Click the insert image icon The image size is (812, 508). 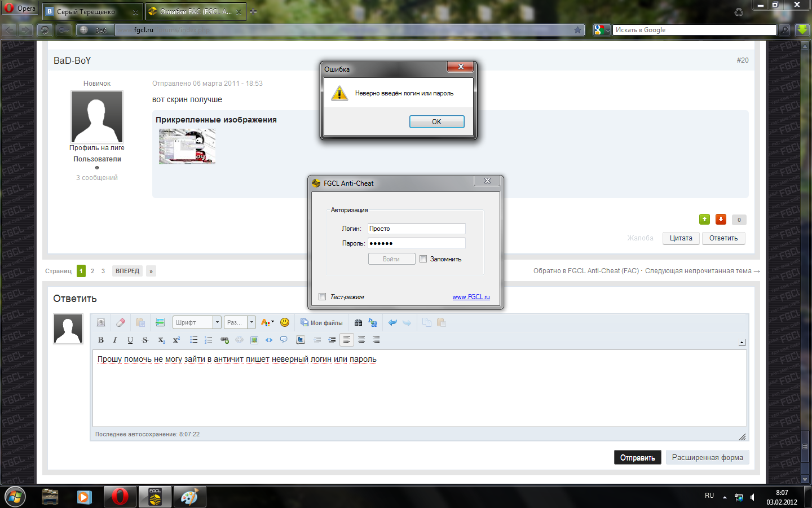(x=254, y=340)
